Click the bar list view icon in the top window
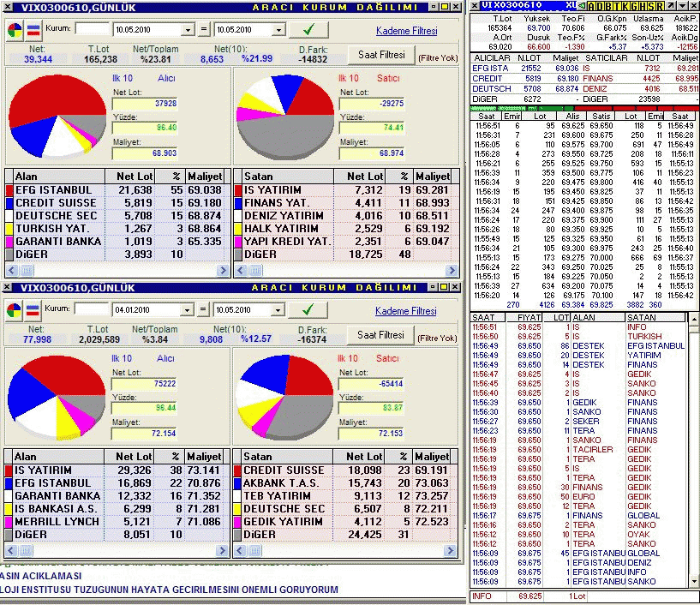Viewport: 700px width, 605px height. point(33,30)
